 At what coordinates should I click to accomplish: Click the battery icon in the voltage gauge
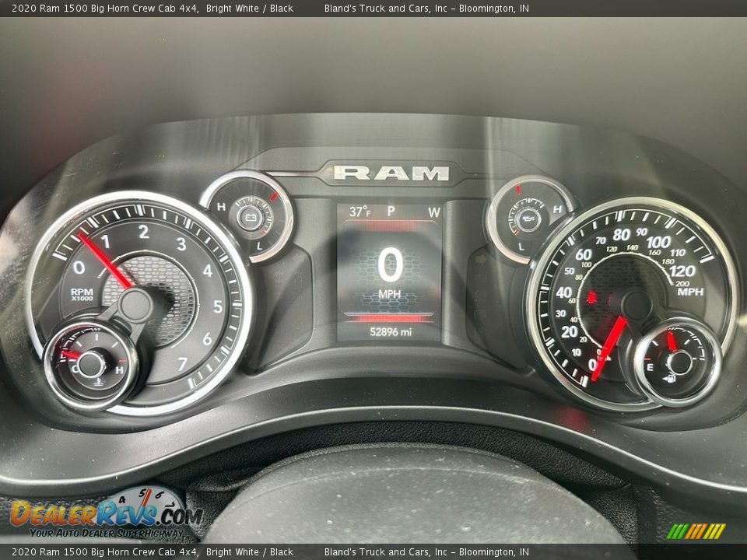(250, 218)
